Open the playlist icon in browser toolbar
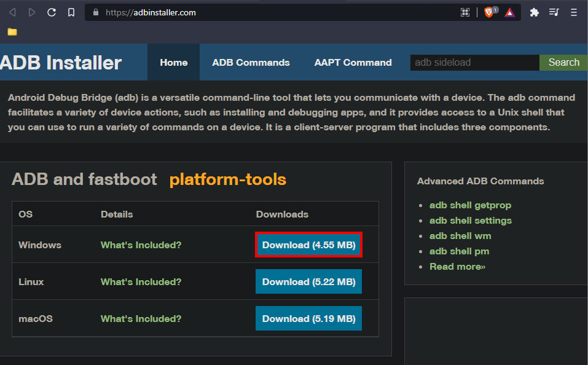Screen dimensions: 588x365 coord(554,12)
